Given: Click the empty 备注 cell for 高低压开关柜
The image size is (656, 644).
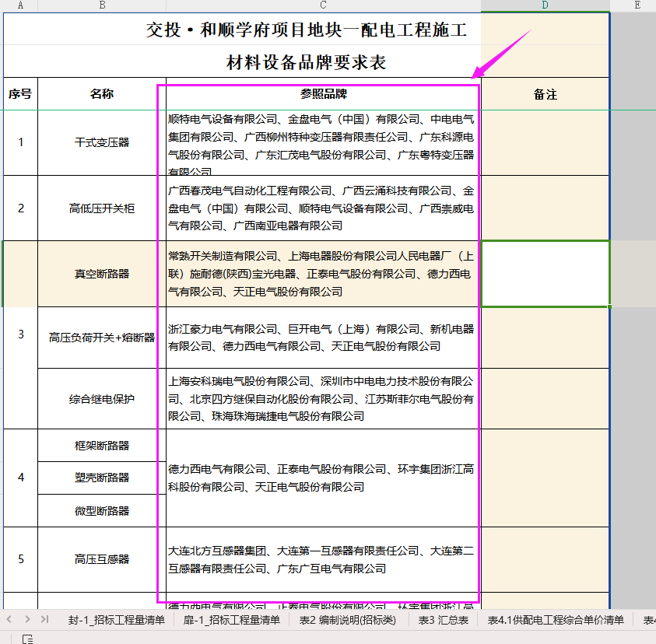Looking at the screenshot, I should point(545,208).
